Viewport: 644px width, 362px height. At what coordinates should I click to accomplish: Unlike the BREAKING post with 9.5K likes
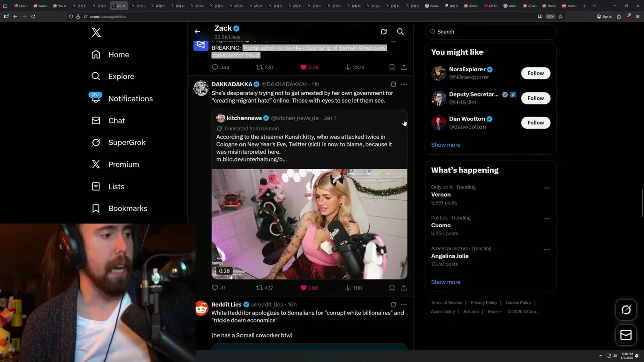[x=309, y=67]
